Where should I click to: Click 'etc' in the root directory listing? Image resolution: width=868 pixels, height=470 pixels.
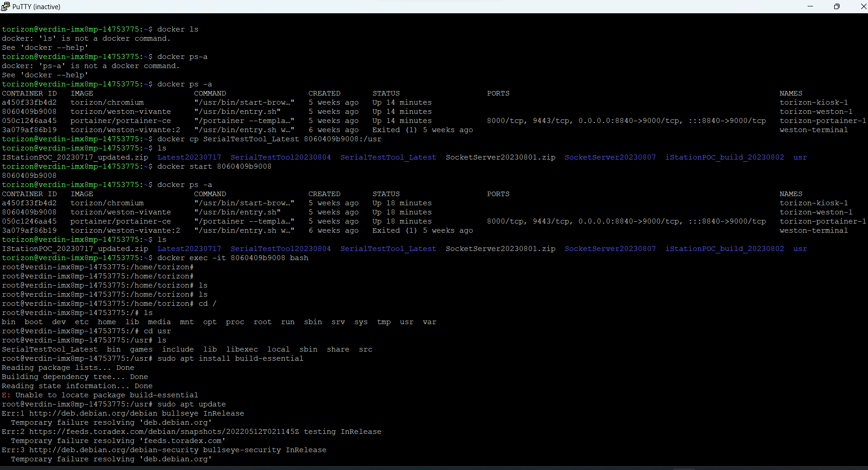[x=82, y=322]
